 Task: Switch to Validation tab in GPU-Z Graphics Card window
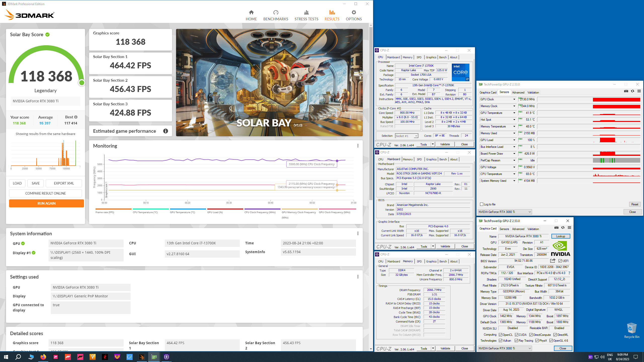pos(533,229)
